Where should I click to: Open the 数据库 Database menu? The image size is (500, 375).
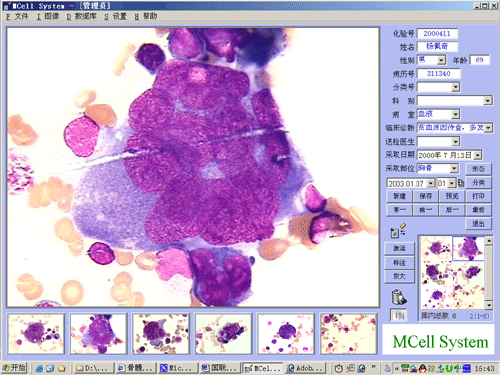[82, 16]
